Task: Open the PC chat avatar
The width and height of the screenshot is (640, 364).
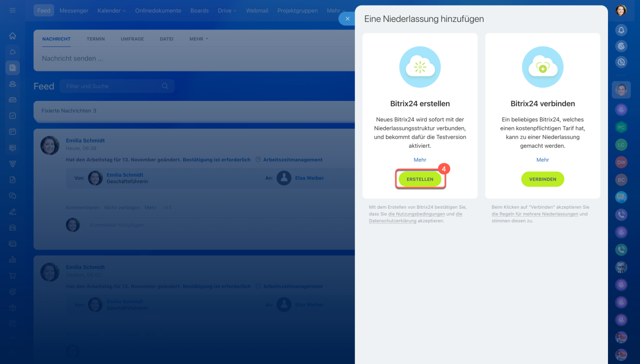Action: tap(621, 127)
